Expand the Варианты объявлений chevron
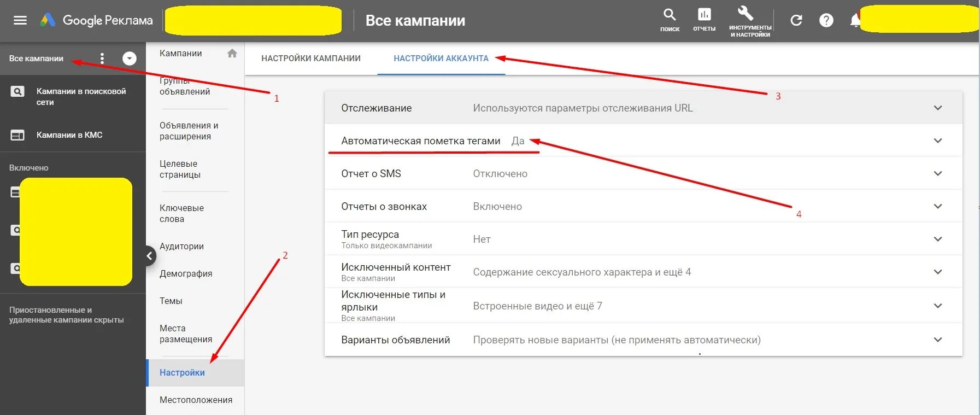 [938, 340]
